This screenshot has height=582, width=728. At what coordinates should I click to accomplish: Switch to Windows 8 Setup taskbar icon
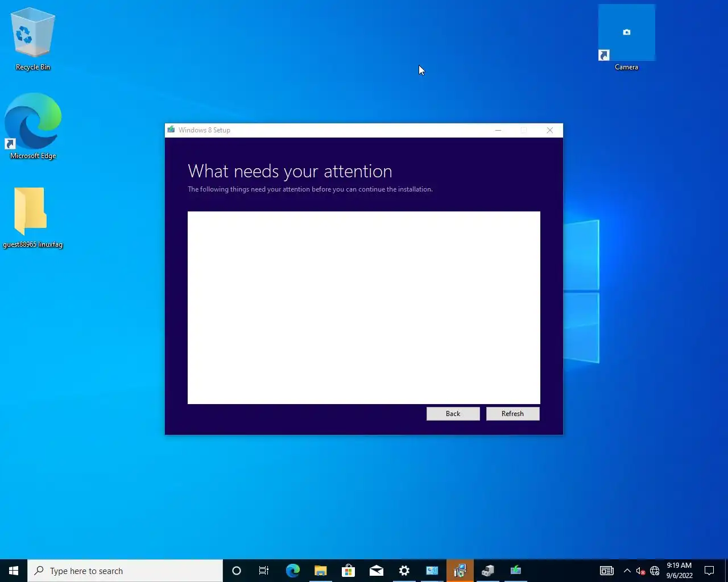tap(515, 571)
